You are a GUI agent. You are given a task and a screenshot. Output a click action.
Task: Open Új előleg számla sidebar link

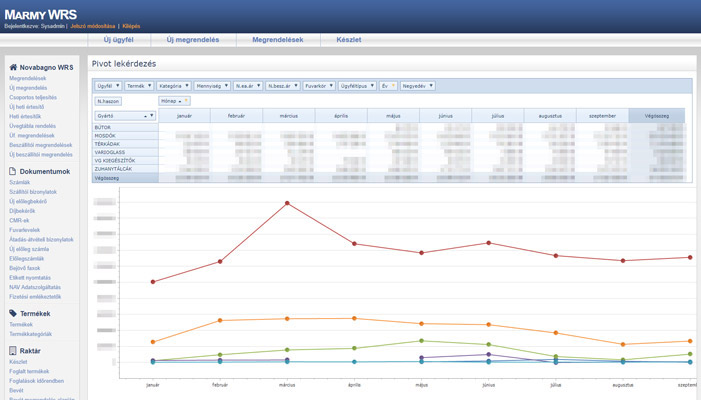pyautogui.click(x=29, y=249)
